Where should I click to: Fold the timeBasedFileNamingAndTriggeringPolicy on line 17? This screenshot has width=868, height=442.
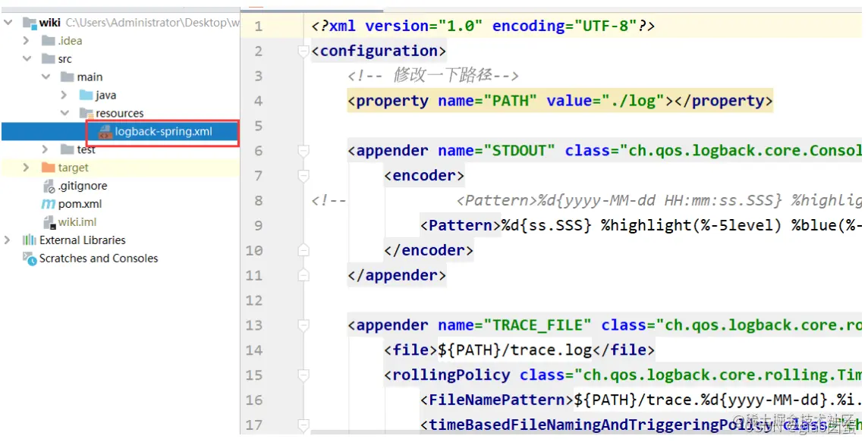click(x=303, y=425)
